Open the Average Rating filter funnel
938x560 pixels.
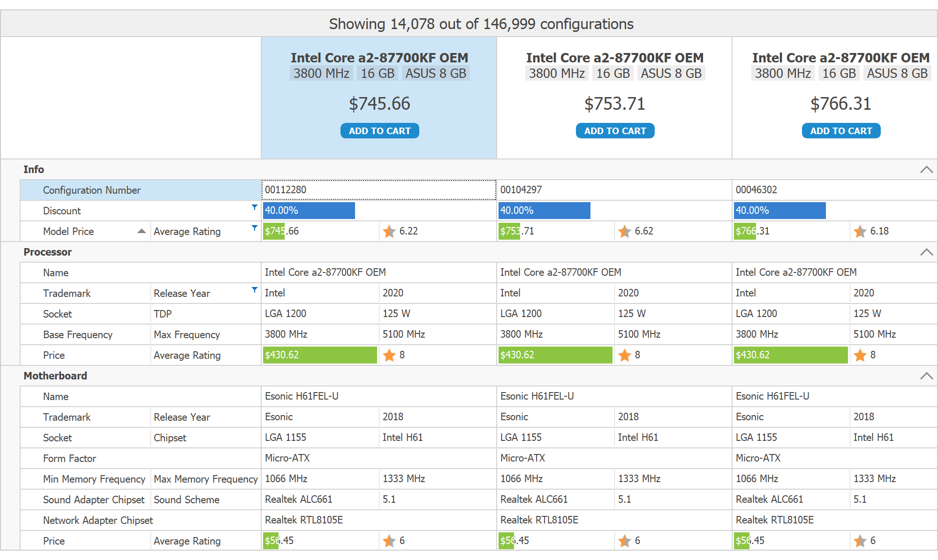coord(254,227)
